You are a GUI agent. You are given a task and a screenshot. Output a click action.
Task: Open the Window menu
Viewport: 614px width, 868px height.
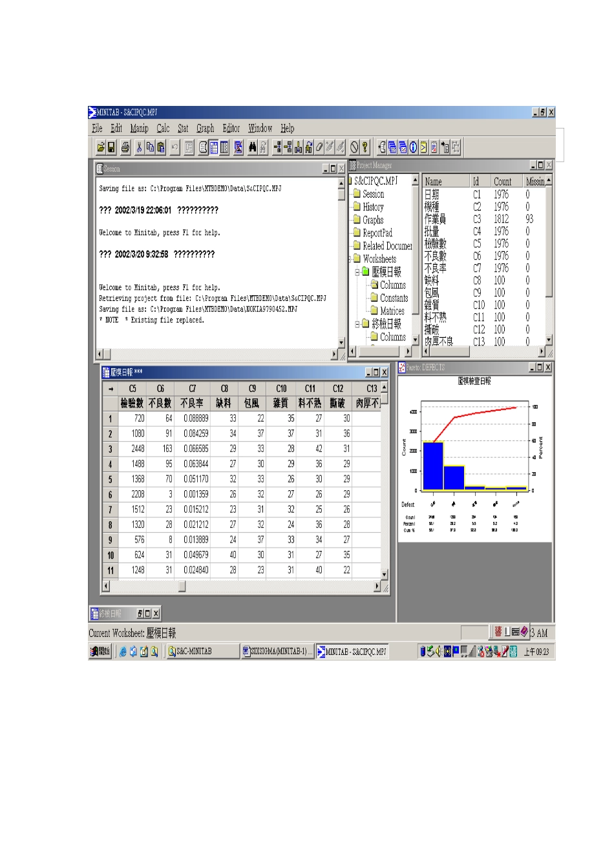click(x=260, y=129)
